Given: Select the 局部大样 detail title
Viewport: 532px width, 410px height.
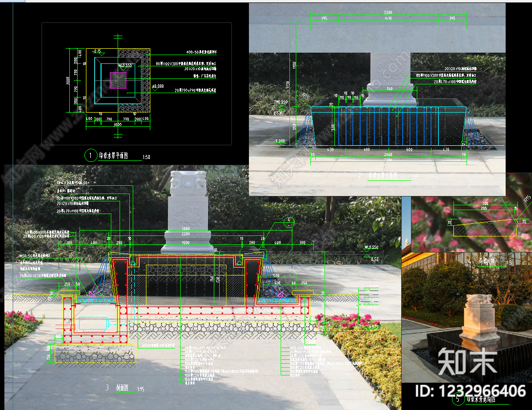Looking at the screenshot, I should [487, 261].
